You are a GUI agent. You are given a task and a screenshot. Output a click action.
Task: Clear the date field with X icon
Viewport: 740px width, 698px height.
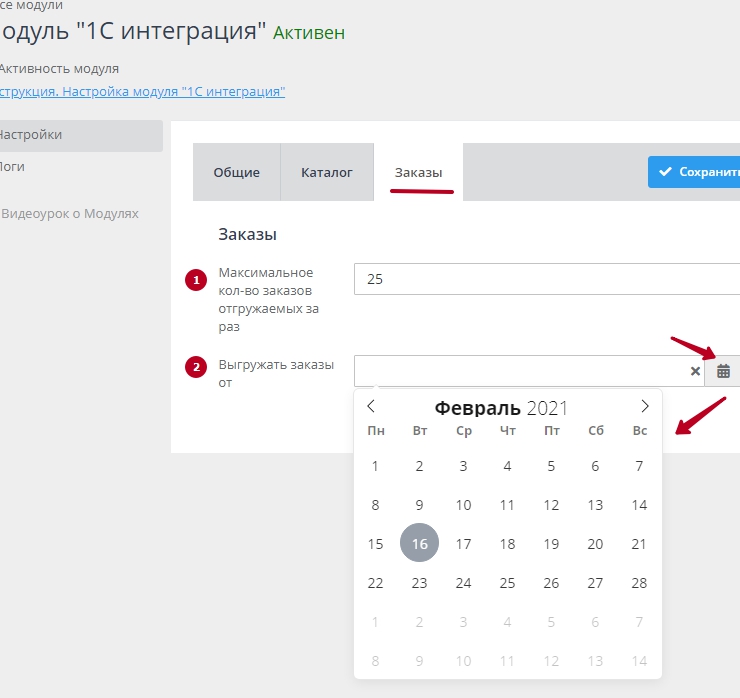(x=695, y=371)
